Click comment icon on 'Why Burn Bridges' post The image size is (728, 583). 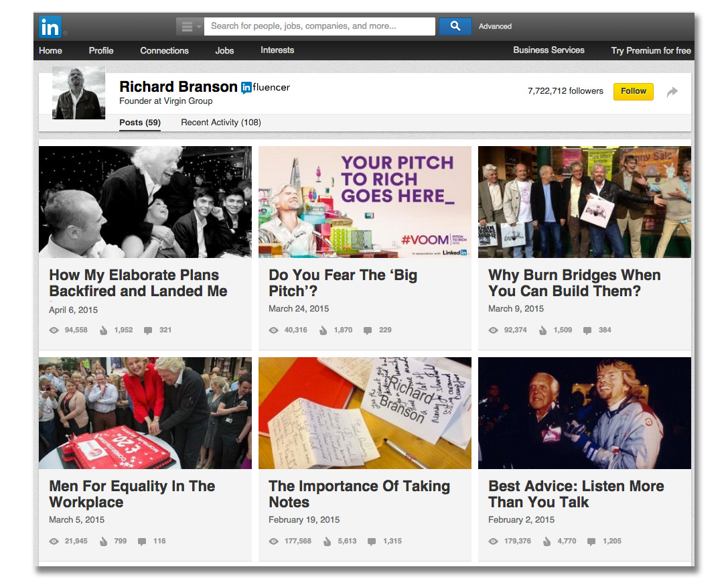coord(587,330)
